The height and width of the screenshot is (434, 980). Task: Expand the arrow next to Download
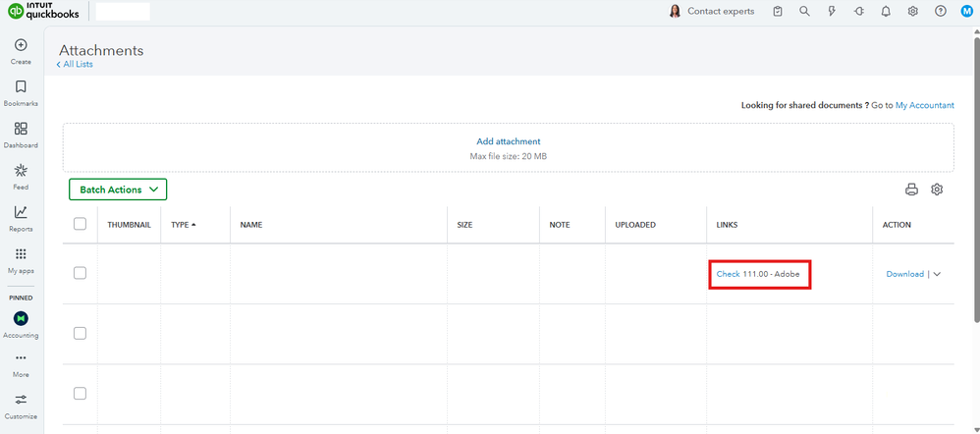[x=937, y=274]
